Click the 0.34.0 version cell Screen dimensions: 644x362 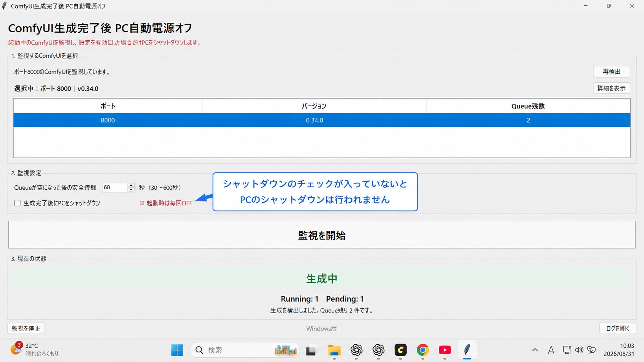(x=314, y=120)
